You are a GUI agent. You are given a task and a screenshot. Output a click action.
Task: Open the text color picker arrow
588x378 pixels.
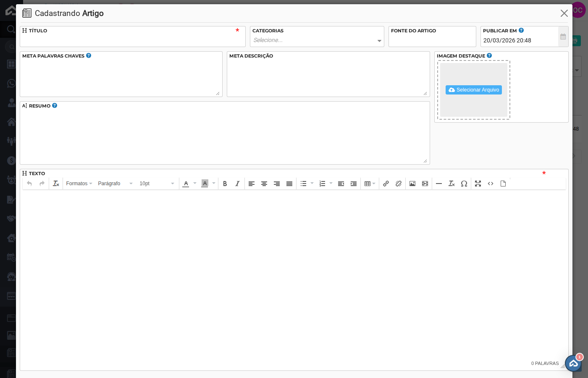point(195,184)
